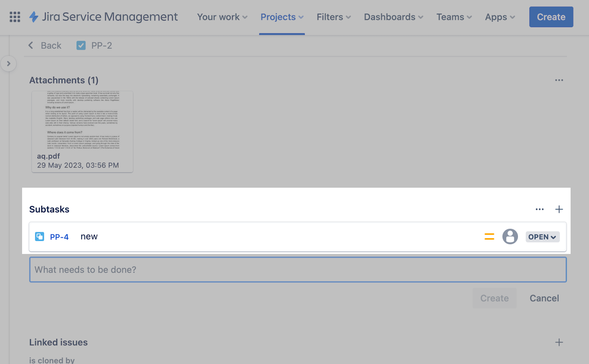Add a subtask with the plus icon
This screenshot has width=589, height=364.
point(559,209)
